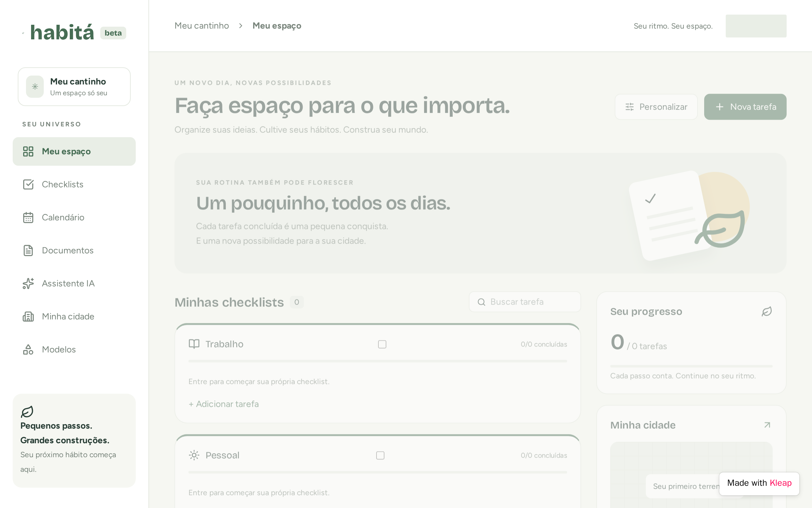Click the blank button in top header

coord(756,26)
